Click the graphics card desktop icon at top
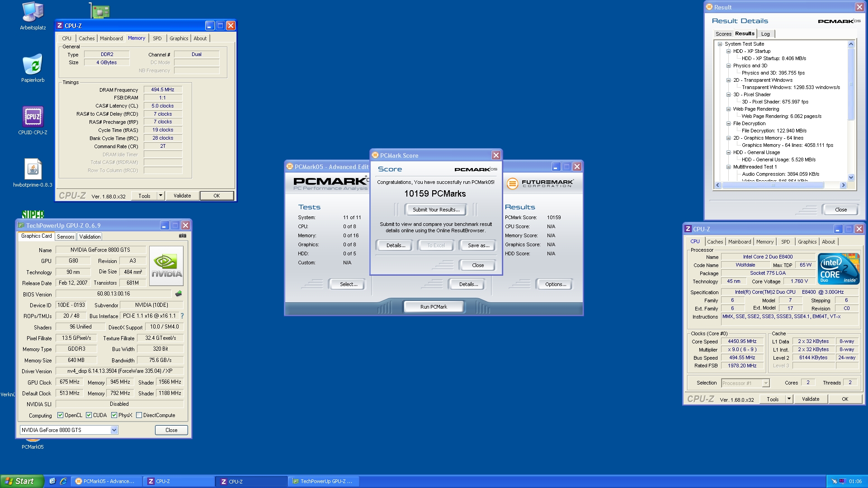868x488 pixels. pyautogui.click(x=99, y=10)
